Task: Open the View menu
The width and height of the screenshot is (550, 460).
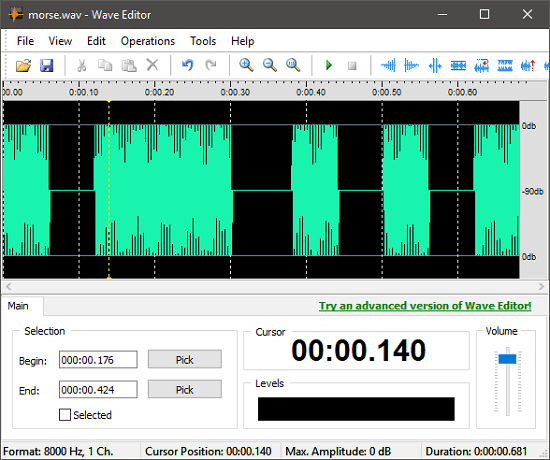Action: [x=60, y=41]
